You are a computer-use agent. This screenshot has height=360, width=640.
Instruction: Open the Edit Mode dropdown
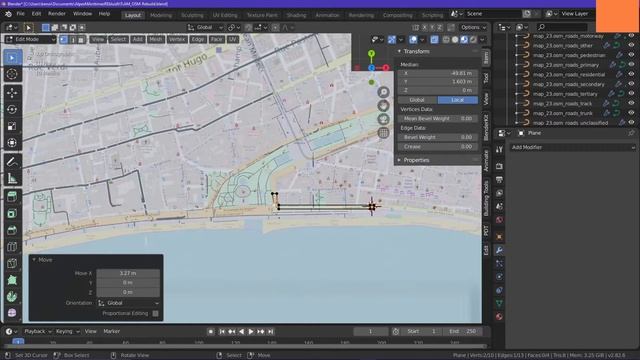(31, 40)
